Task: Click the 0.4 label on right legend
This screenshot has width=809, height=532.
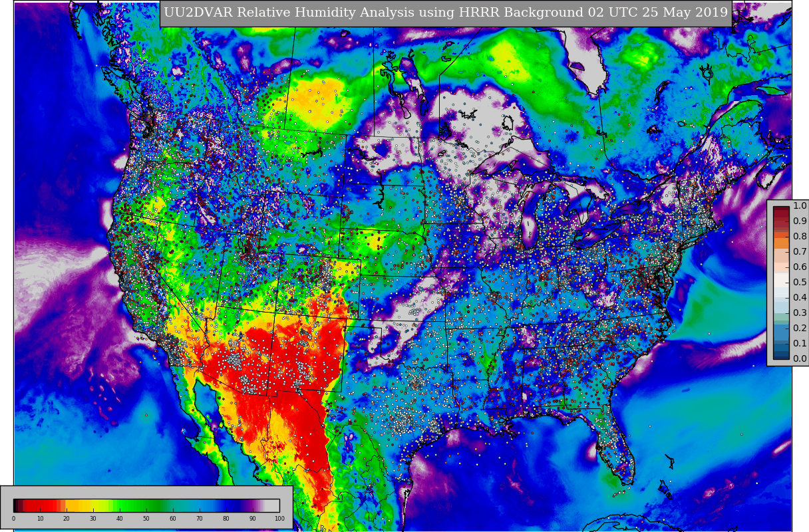Action: [x=800, y=298]
